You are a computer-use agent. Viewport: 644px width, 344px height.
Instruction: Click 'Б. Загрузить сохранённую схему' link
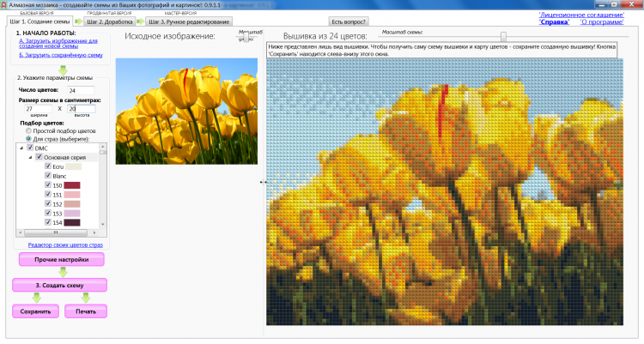[61, 55]
